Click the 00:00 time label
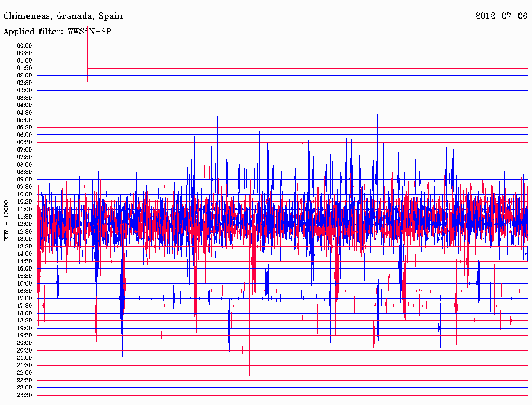This screenshot has width=532, height=405. click(x=24, y=46)
